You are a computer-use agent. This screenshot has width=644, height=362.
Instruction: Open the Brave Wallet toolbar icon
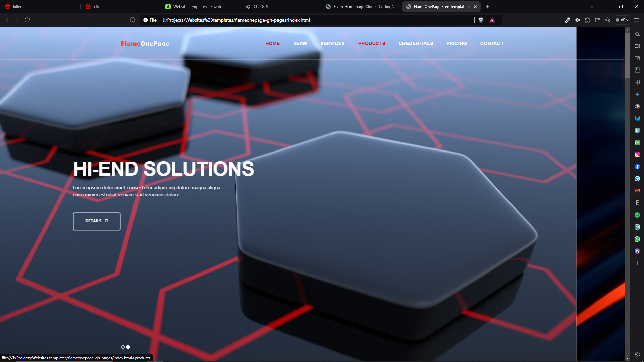598,20
